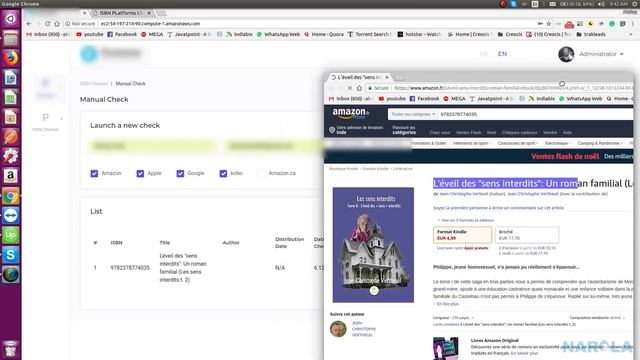Open the Administrator account dropdown
The height and width of the screenshot is (360, 640).
601,54
